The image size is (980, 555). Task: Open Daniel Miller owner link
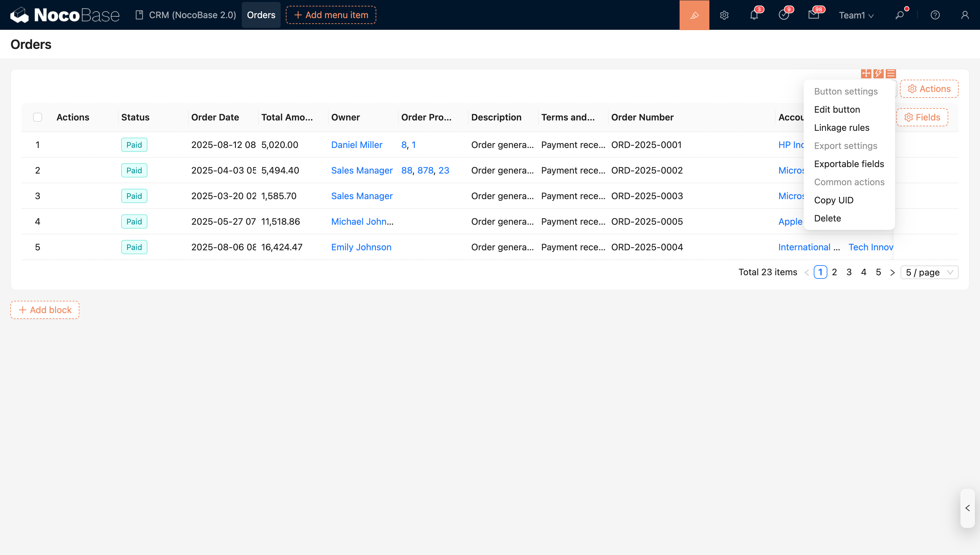[x=356, y=144]
